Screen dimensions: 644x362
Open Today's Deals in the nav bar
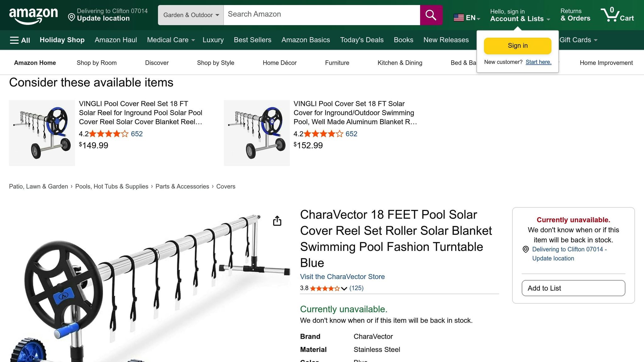tap(362, 40)
